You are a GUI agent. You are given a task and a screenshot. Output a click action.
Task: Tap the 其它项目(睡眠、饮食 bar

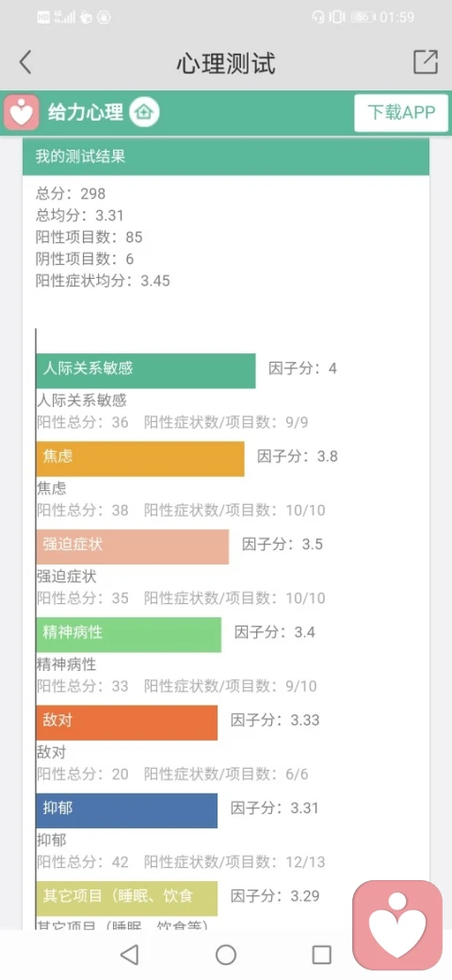(127, 899)
